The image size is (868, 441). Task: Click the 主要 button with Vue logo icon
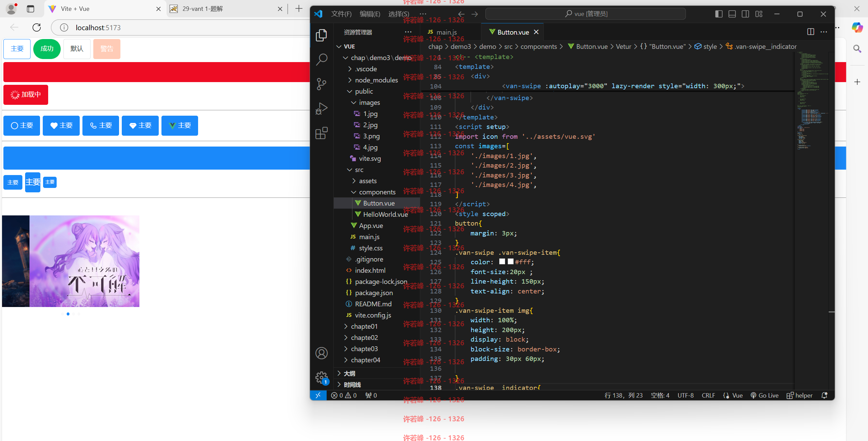[x=180, y=126]
